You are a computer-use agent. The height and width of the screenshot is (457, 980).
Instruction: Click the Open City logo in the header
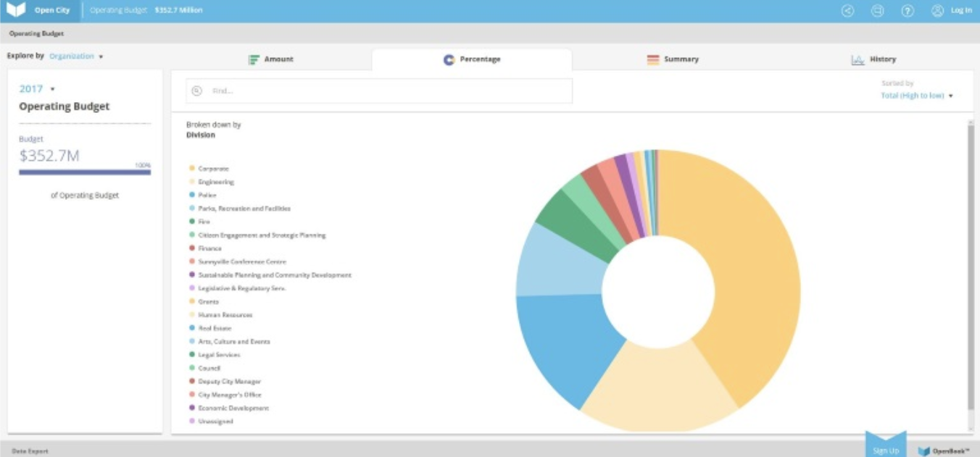coord(35,11)
